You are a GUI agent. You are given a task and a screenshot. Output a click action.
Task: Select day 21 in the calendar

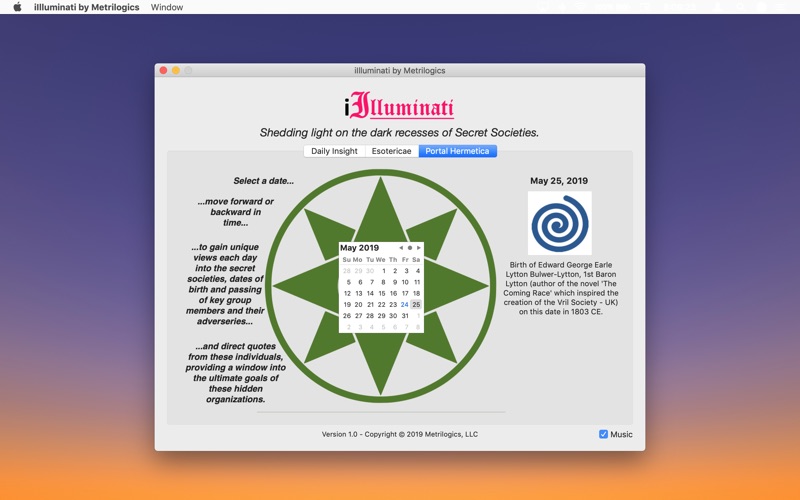(x=370, y=305)
